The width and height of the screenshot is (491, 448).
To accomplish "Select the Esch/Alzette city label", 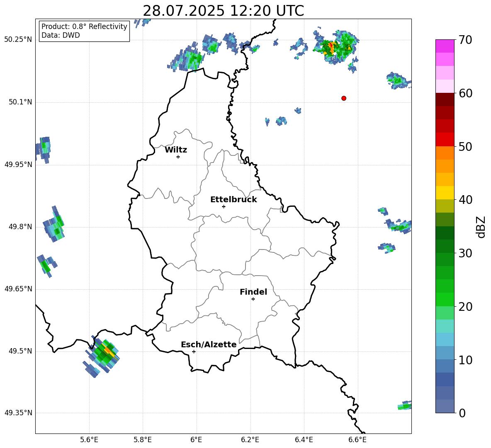I will tap(209, 344).
